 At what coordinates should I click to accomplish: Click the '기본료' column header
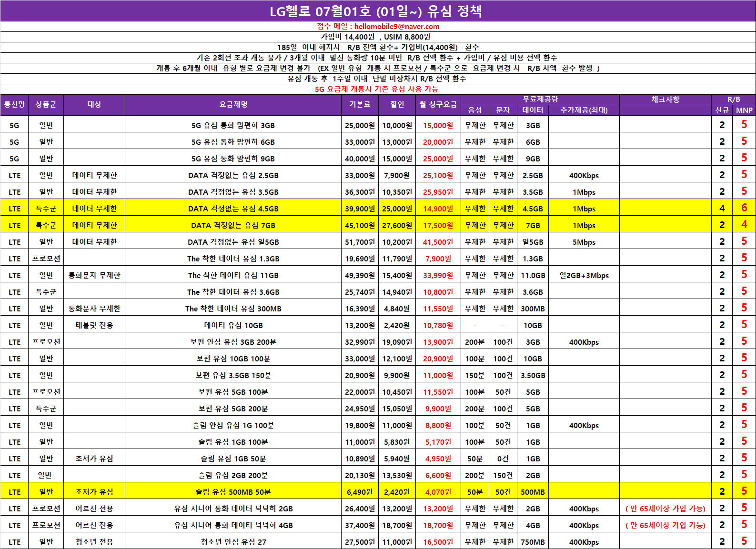point(360,105)
